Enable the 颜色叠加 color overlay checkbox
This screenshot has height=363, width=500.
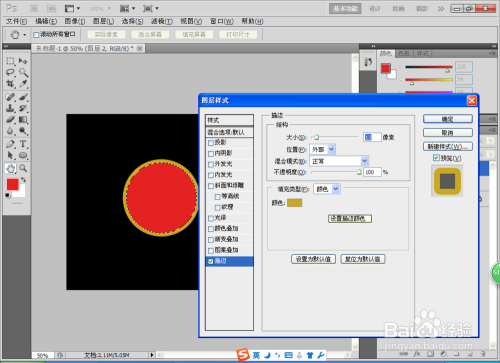pos(211,229)
